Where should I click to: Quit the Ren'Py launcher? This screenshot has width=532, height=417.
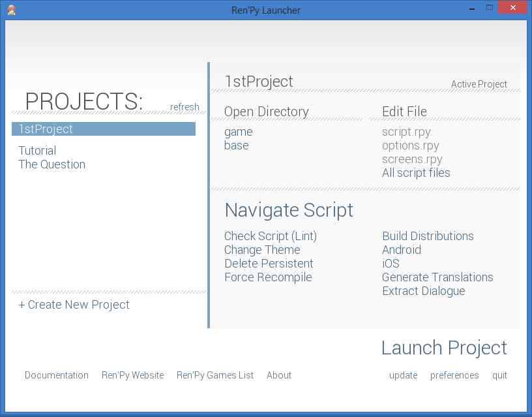[499, 376]
